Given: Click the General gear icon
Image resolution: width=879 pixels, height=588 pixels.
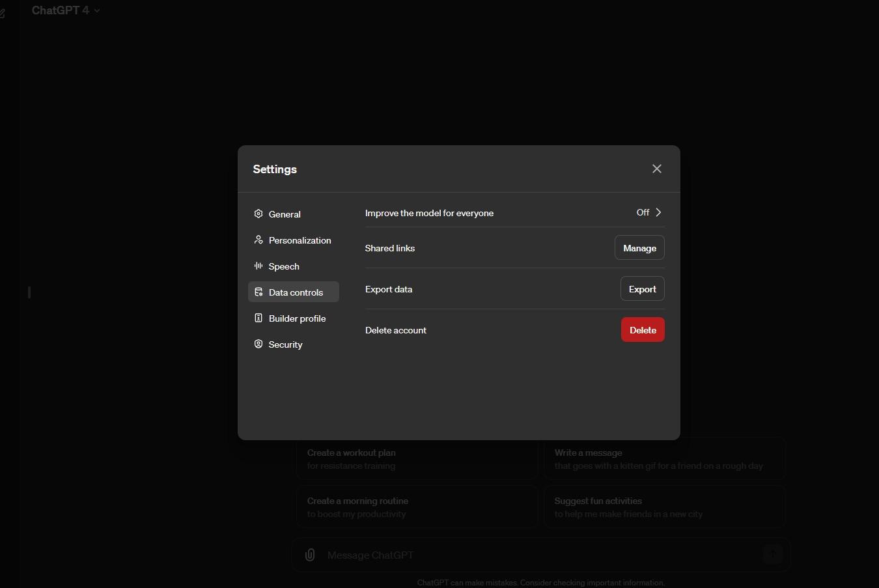Looking at the screenshot, I should [x=258, y=214].
